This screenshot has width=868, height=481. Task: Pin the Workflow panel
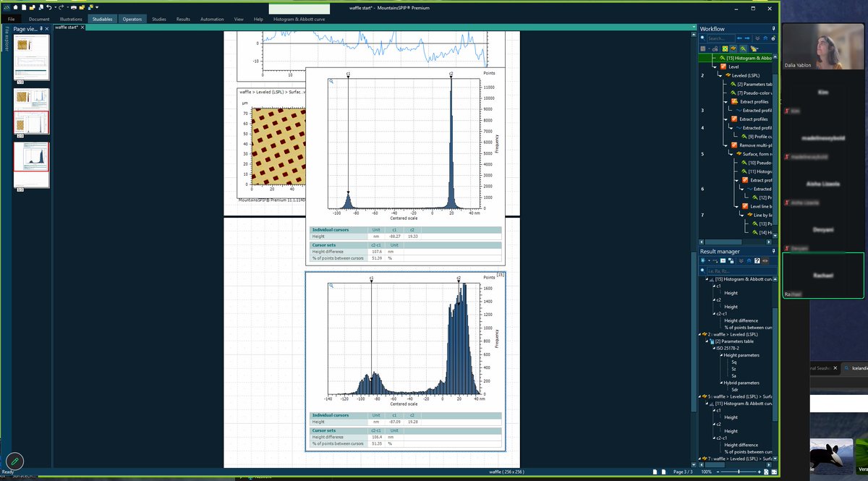(x=773, y=29)
